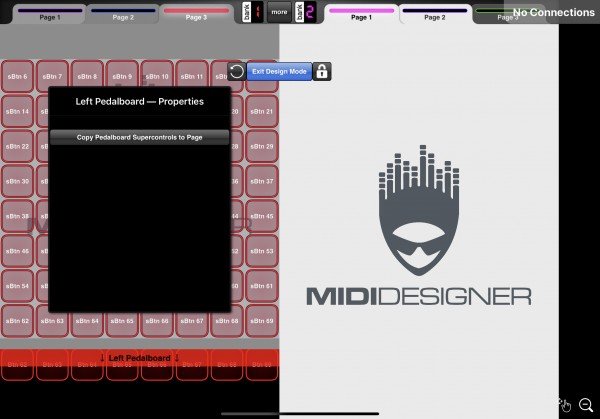Switch to bank 1 Page 2 tab

(x=123, y=14)
